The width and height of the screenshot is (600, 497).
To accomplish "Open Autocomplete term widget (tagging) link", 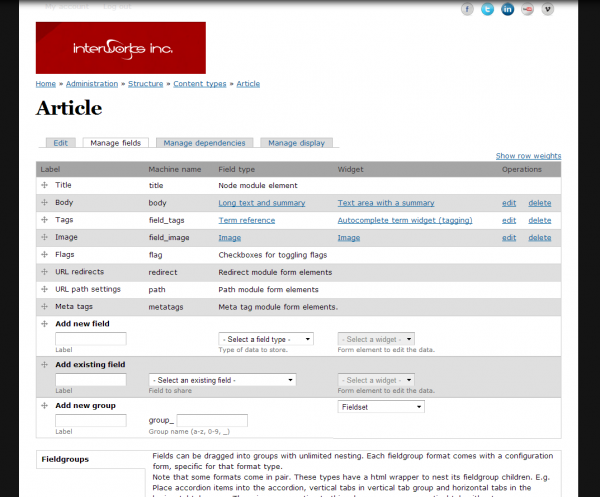I will click(405, 220).
